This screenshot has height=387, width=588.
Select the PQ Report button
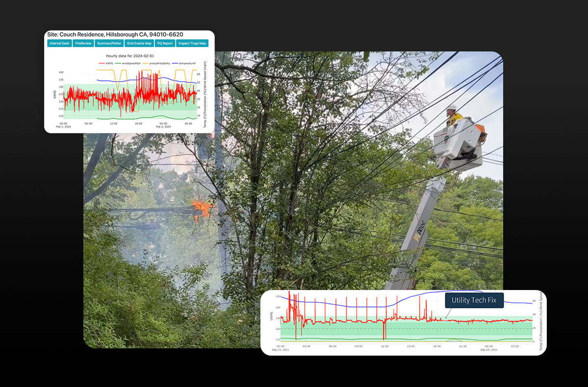click(165, 44)
